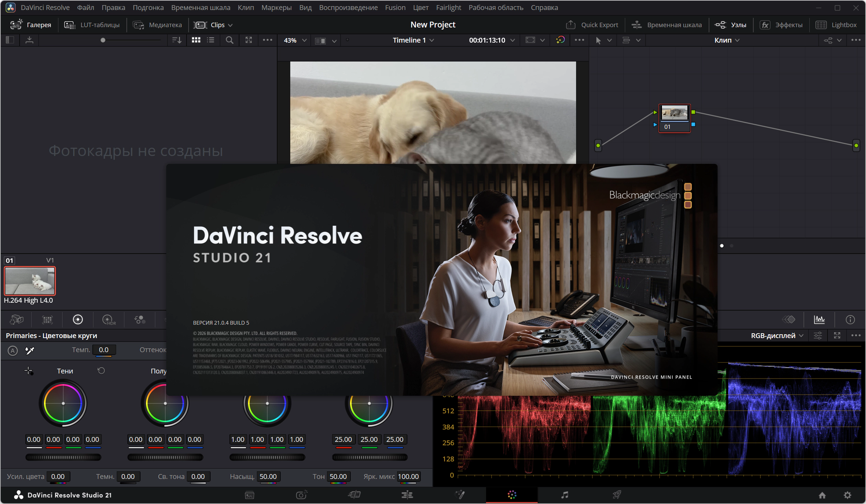Image resolution: width=866 pixels, height=504 pixels.
Task: Pick the white balance eyedropper
Action: coord(30,350)
